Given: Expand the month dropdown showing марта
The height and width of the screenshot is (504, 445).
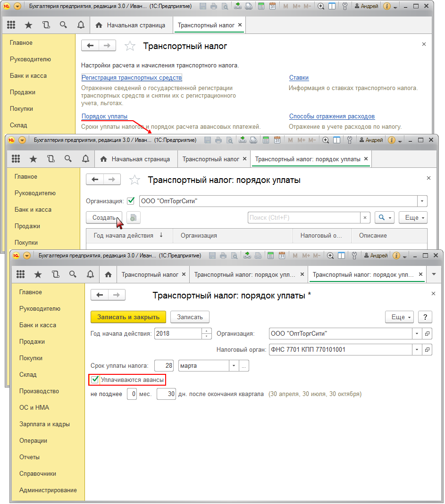Looking at the screenshot, I should 234,366.
